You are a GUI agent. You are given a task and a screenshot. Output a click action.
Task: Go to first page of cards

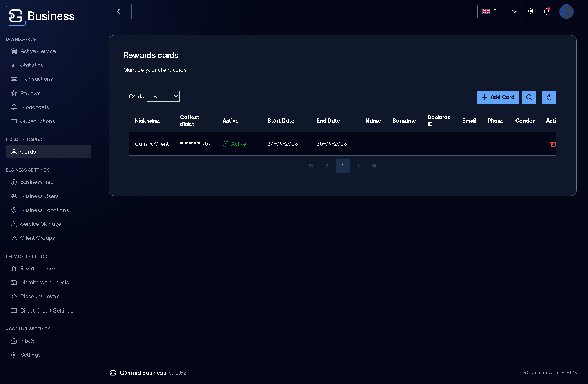click(311, 166)
